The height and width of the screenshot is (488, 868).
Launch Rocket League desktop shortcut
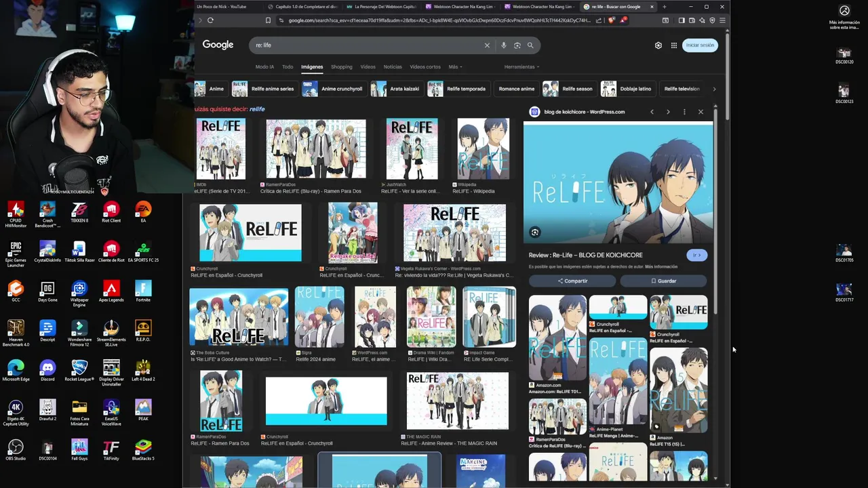[x=79, y=371]
